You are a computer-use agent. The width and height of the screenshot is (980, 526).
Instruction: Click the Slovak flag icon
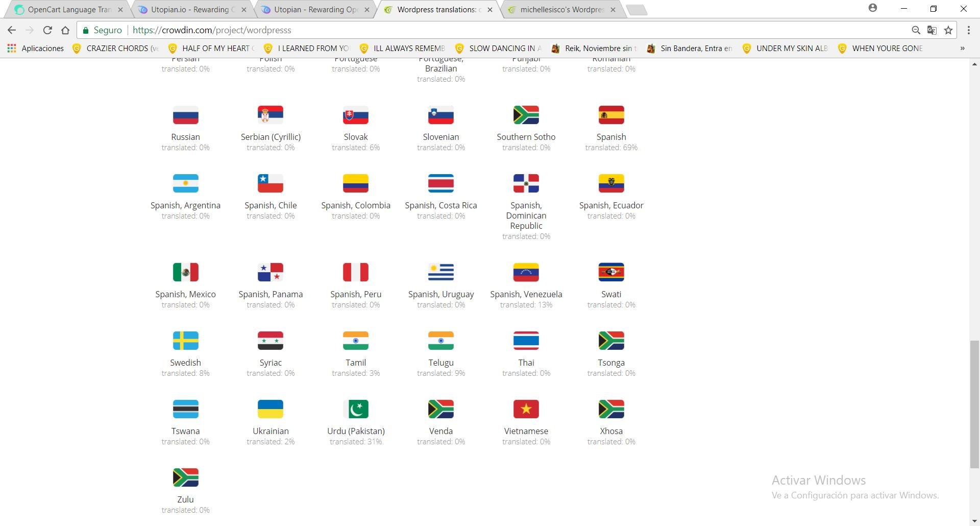pyautogui.click(x=356, y=115)
